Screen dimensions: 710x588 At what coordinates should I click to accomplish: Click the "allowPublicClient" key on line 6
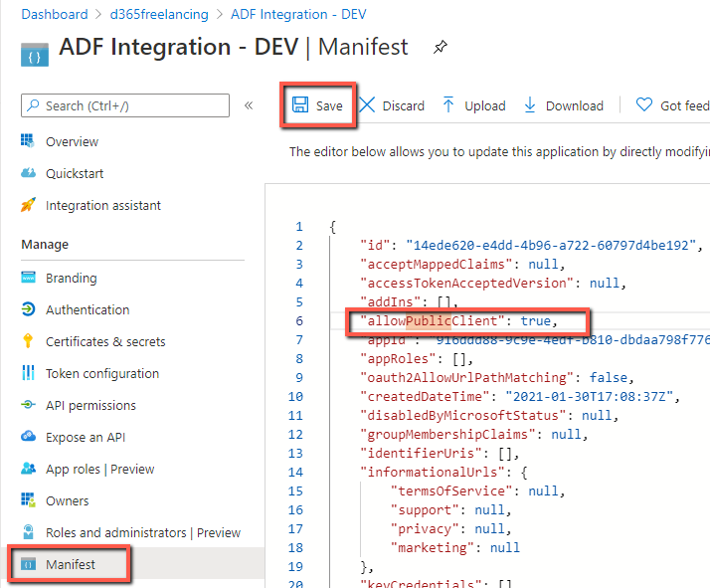pos(433,320)
